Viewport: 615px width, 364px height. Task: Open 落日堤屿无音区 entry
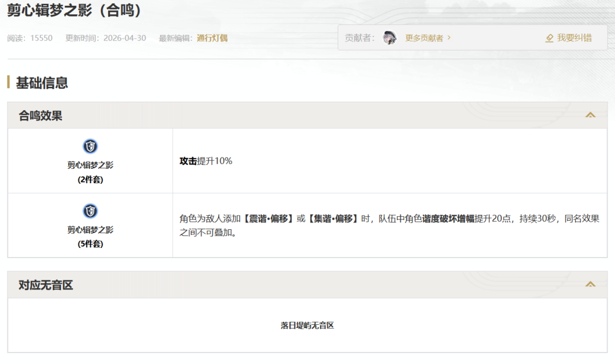click(307, 325)
